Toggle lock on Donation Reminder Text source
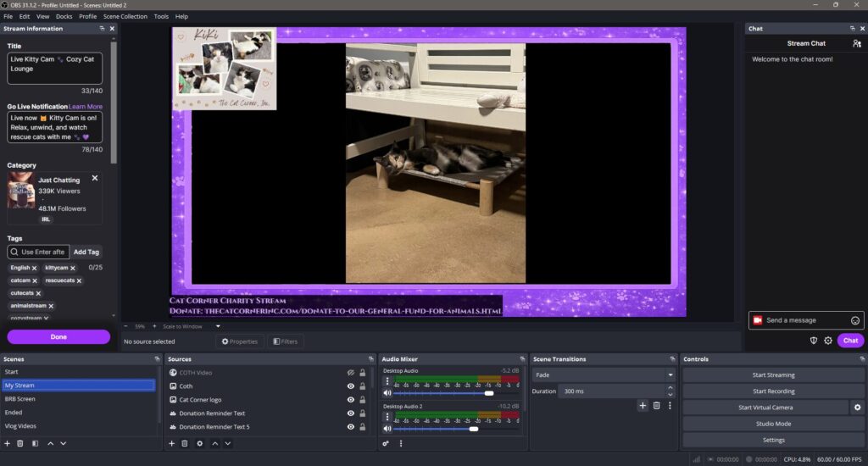The image size is (868, 466). tap(363, 413)
